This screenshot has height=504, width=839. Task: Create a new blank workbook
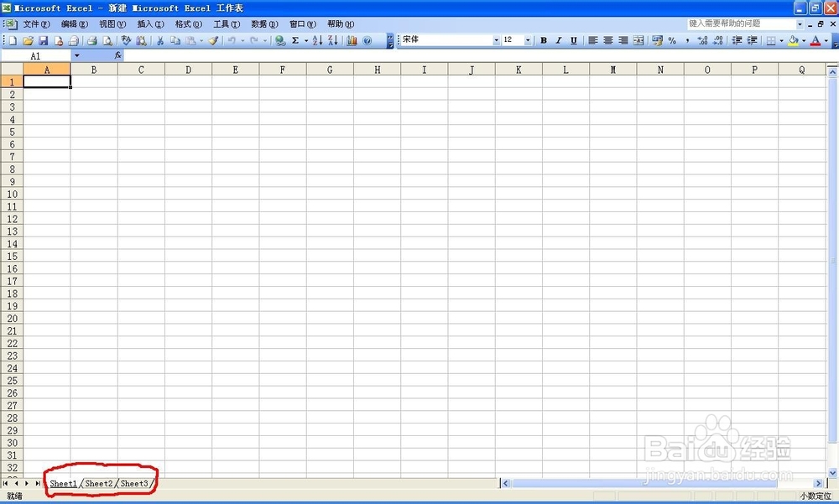(x=13, y=40)
